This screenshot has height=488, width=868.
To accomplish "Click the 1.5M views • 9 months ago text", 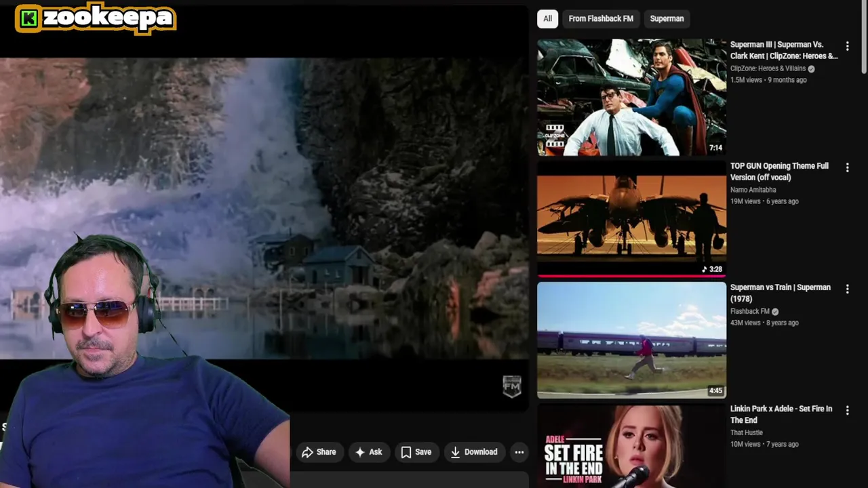I will click(x=768, y=80).
